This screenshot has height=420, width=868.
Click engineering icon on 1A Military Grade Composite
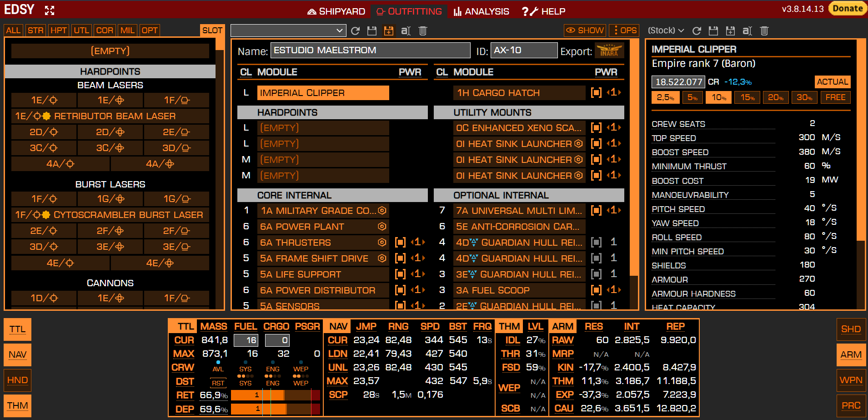pos(382,210)
